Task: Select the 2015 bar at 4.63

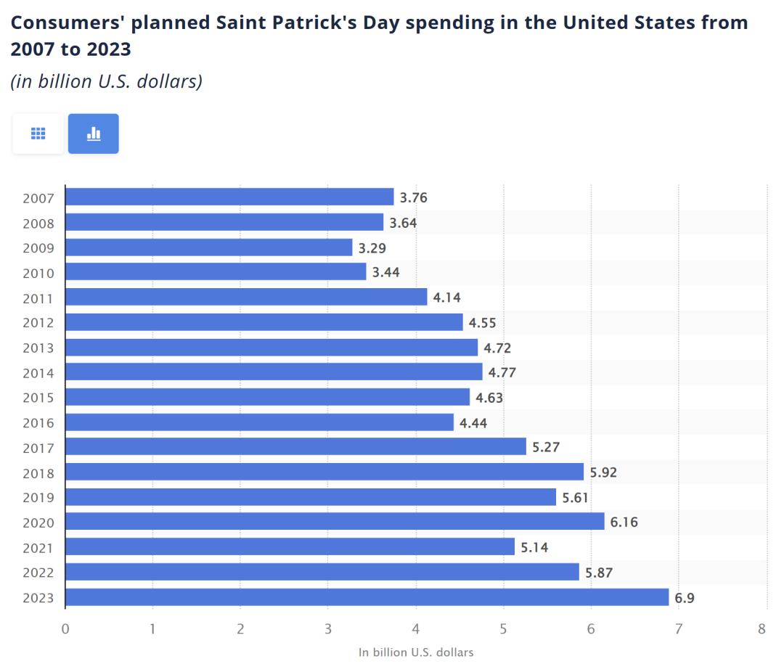Action: click(268, 397)
